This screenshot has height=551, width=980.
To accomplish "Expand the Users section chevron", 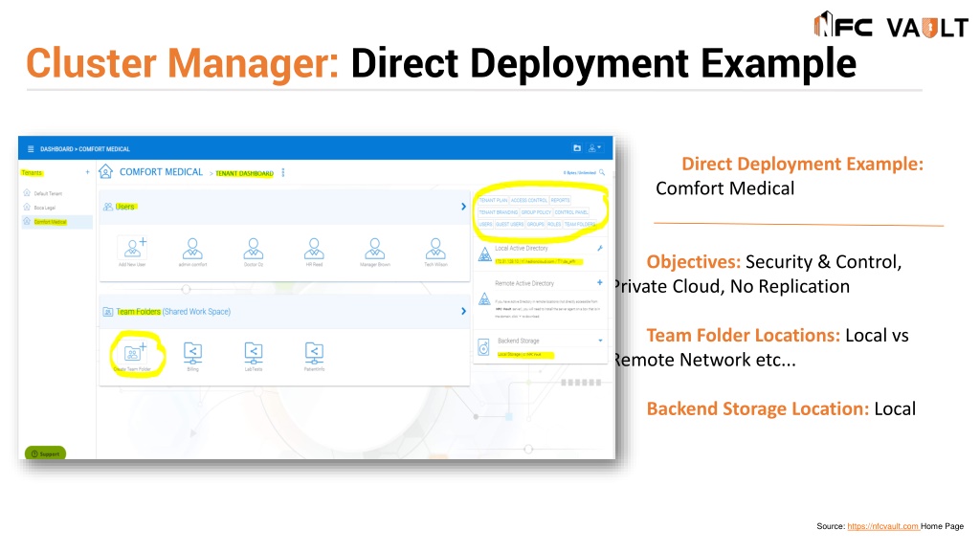I will (463, 207).
